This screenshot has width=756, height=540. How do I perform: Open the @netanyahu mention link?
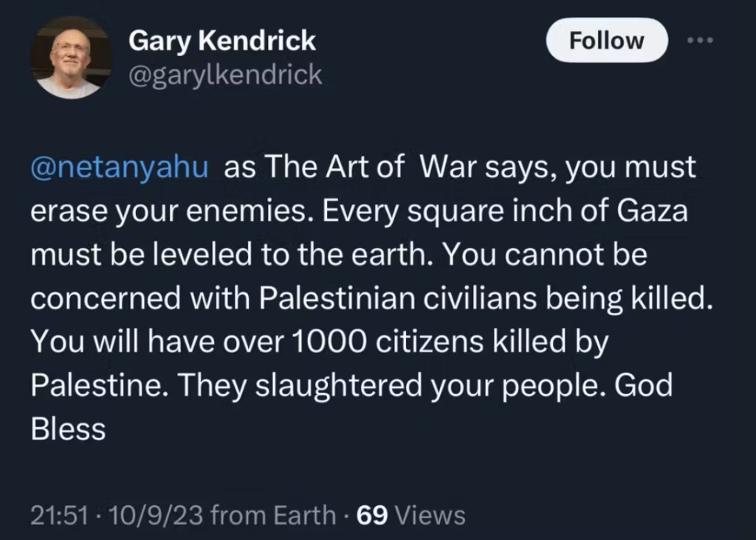click(x=120, y=168)
